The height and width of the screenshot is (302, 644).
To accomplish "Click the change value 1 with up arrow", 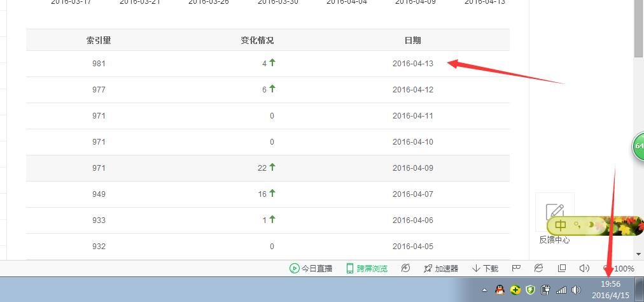I will 269,220.
